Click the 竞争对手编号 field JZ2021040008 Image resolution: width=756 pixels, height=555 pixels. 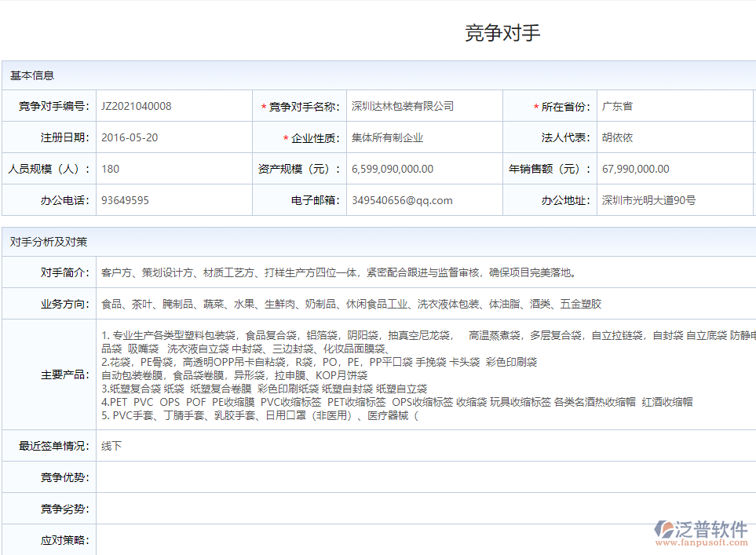point(173,106)
